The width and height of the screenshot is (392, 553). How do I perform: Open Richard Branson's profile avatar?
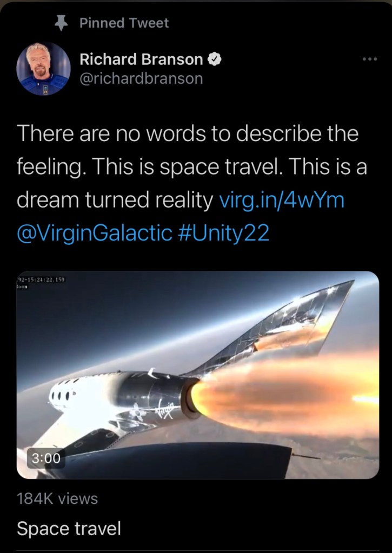coord(43,69)
